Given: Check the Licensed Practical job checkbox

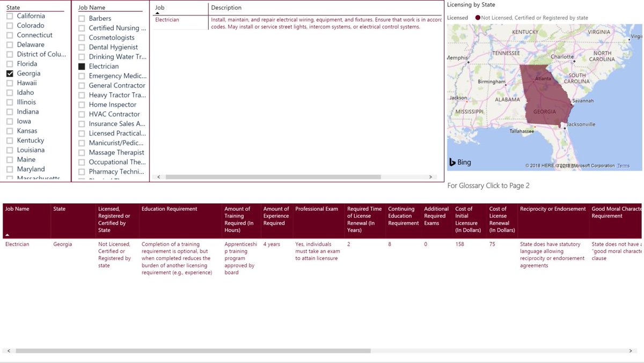Looking at the screenshot, I should [x=82, y=134].
